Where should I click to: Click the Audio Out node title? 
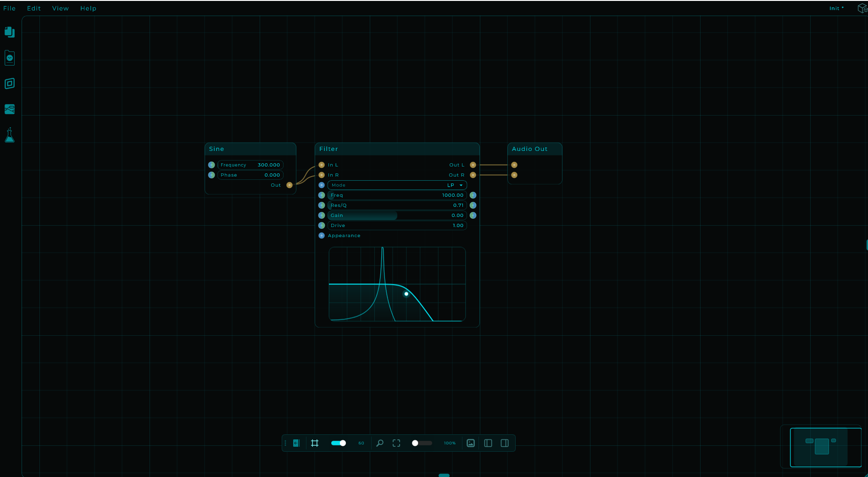[529, 149]
